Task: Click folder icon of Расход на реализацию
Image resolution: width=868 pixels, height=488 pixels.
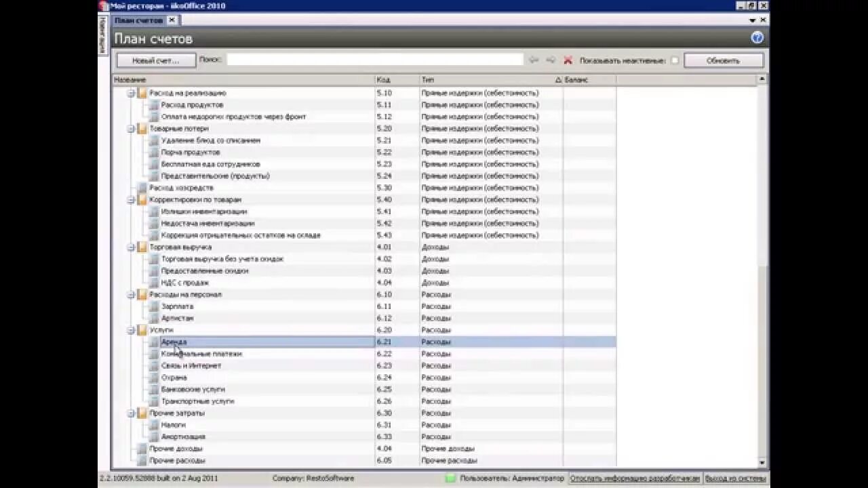Action: [x=142, y=93]
